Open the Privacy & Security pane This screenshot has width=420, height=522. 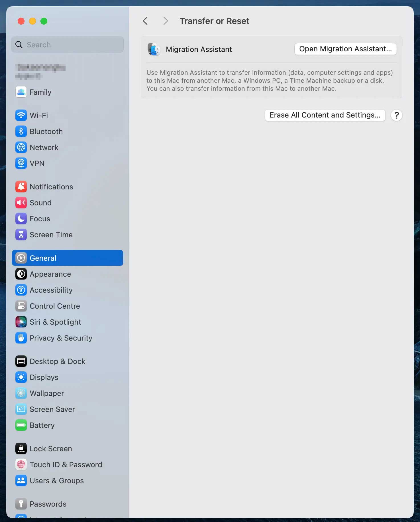pyautogui.click(x=61, y=338)
